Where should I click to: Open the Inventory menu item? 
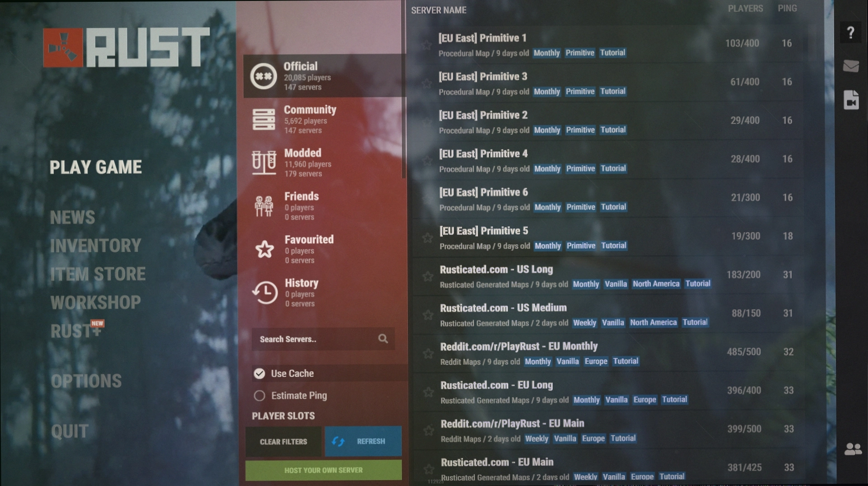point(96,246)
